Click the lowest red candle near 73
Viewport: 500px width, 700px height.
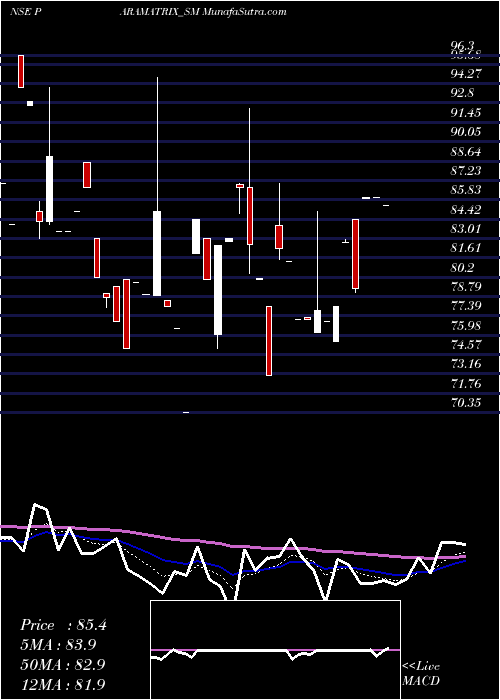[x=269, y=341]
